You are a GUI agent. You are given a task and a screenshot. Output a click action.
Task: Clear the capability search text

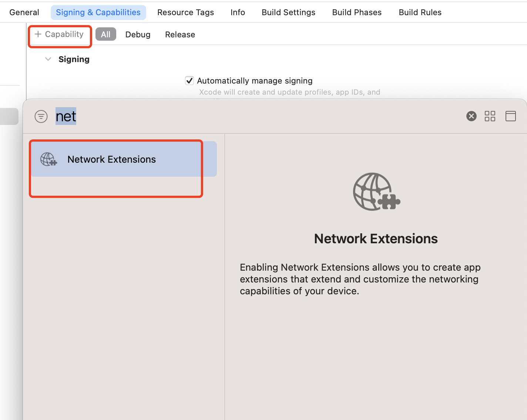(x=471, y=116)
